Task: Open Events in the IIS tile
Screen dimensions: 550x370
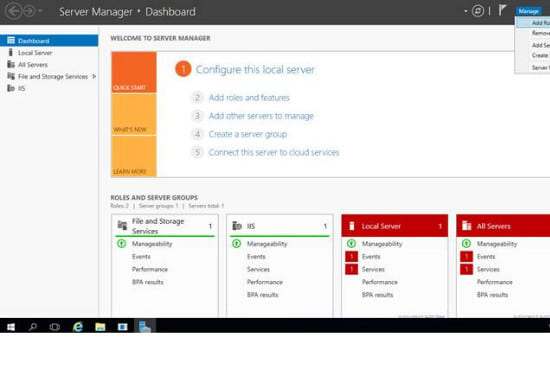Action: tap(256, 256)
